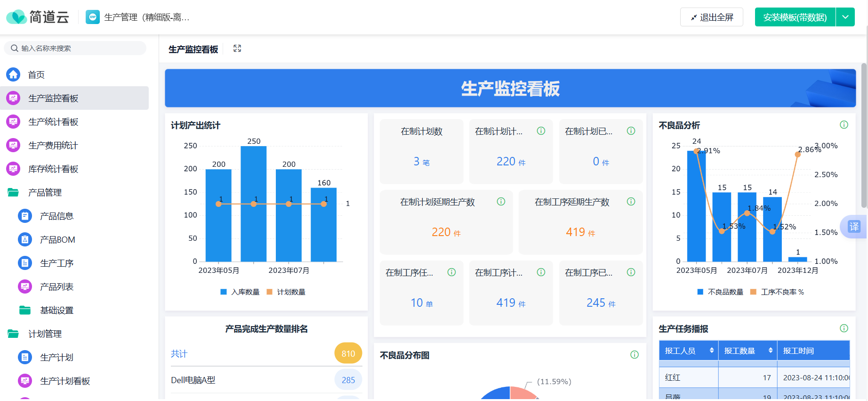Click info icon on 在制计划已... card

(631, 131)
